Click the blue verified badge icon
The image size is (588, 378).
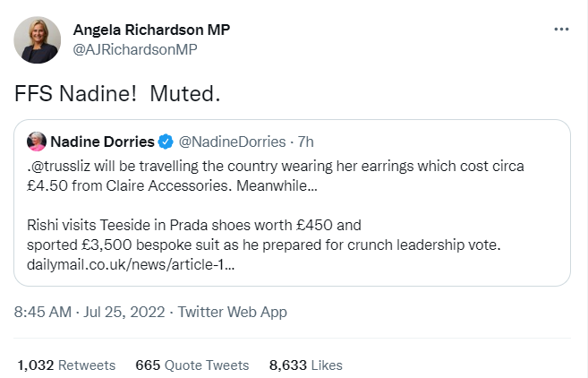(166, 142)
